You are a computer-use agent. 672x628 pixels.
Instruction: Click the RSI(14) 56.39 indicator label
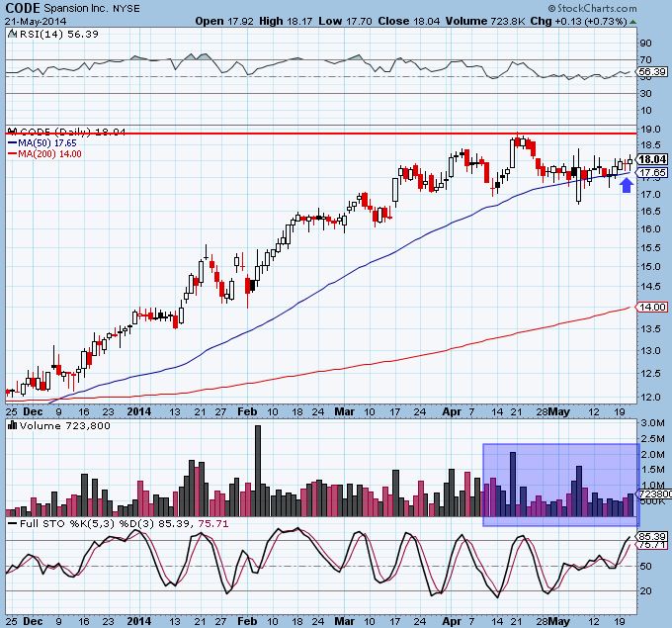pos(59,34)
